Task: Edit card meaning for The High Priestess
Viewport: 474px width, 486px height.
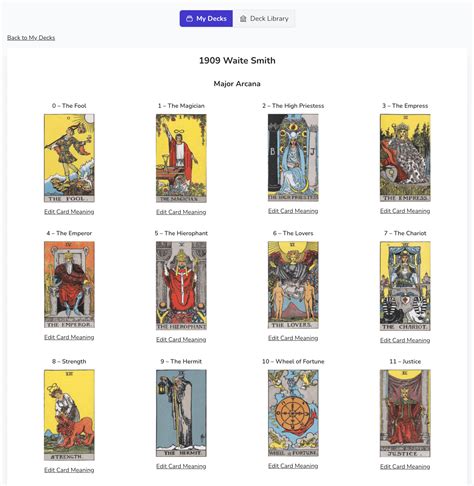Action: point(293,211)
